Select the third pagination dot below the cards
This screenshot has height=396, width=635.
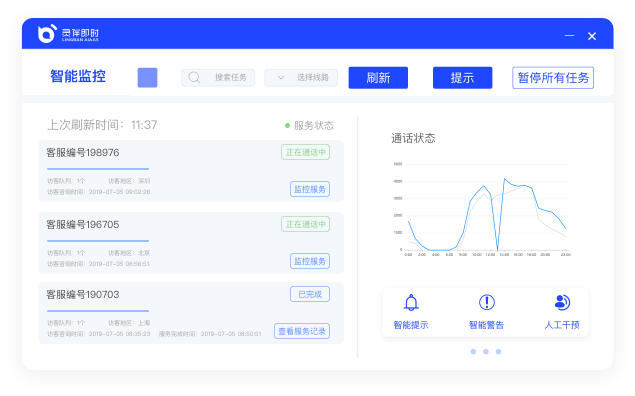tap(499, 351)
